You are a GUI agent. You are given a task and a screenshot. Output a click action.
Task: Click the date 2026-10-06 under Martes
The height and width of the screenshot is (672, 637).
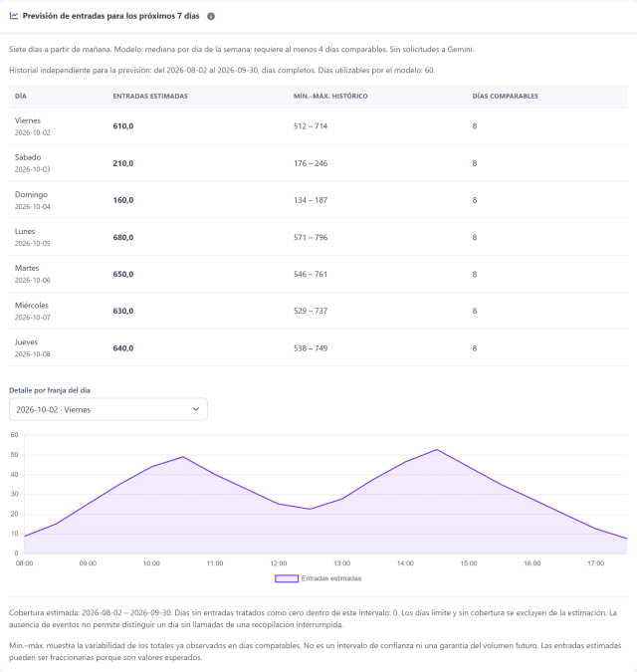point(33,281)
